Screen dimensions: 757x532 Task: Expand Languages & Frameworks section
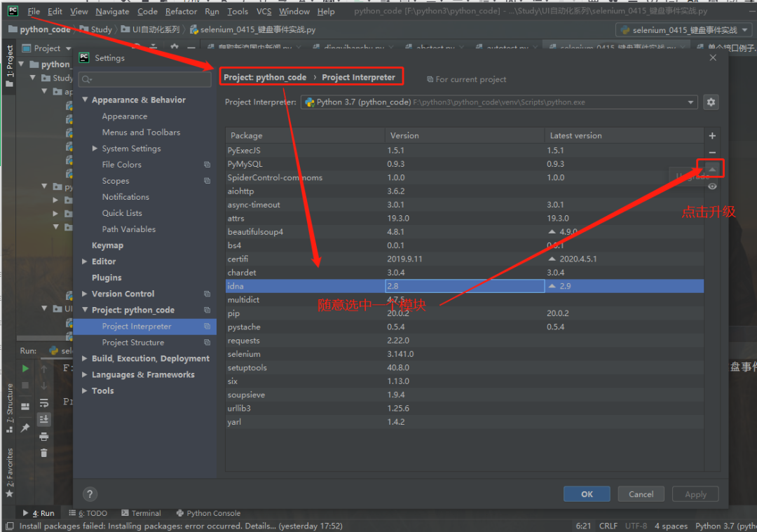(85, 374)
